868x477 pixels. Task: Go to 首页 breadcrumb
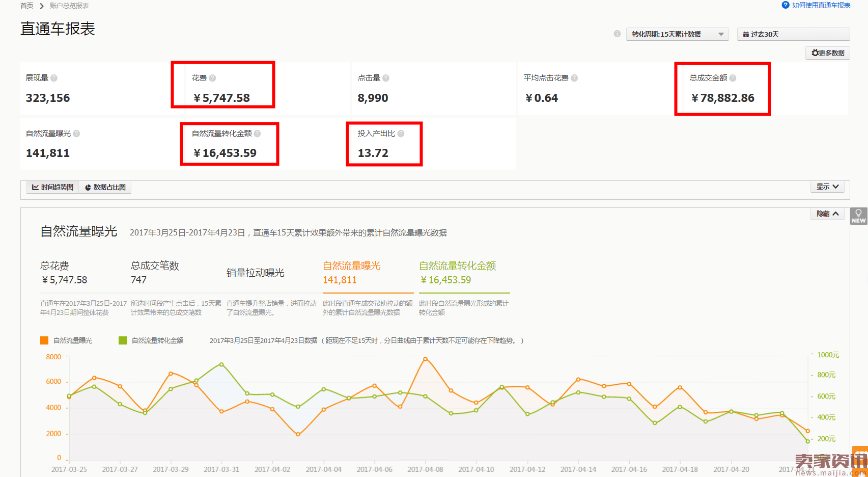[26, 6]
